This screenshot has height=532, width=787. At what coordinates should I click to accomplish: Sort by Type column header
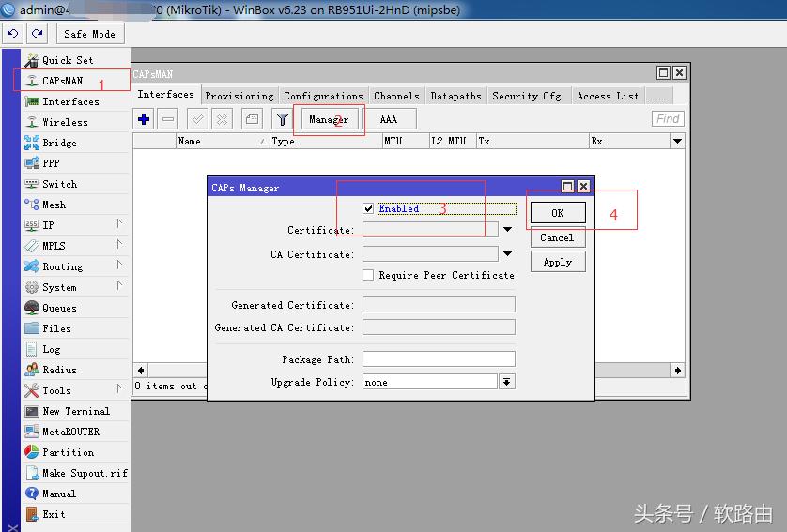pyautogui.click(x=326, y=141)
